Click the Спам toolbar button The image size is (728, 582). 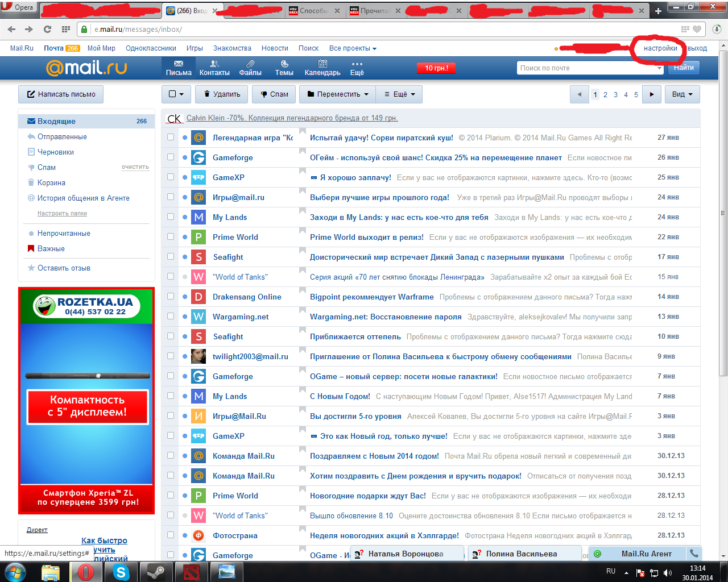coord(274,94)
